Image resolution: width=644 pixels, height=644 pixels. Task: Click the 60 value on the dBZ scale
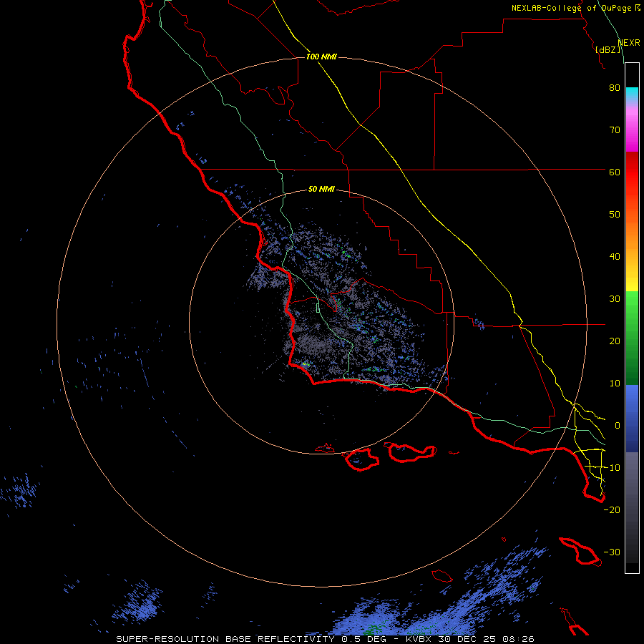(x=615, y=172)
